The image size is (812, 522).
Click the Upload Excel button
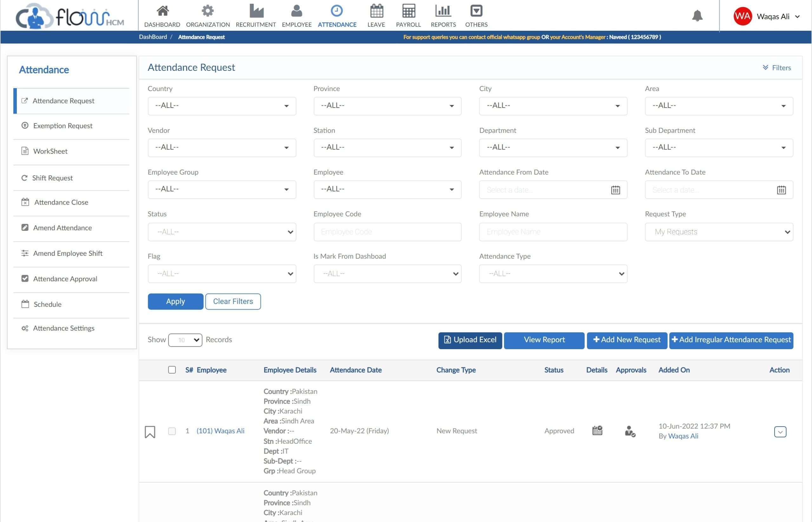coord(470,340)
